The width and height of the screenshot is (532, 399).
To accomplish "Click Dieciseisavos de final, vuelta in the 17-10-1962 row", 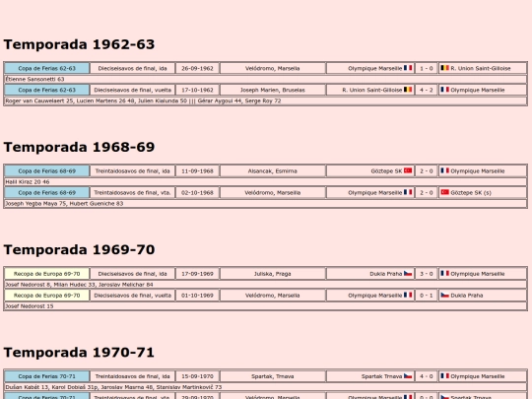I will 133,90.
